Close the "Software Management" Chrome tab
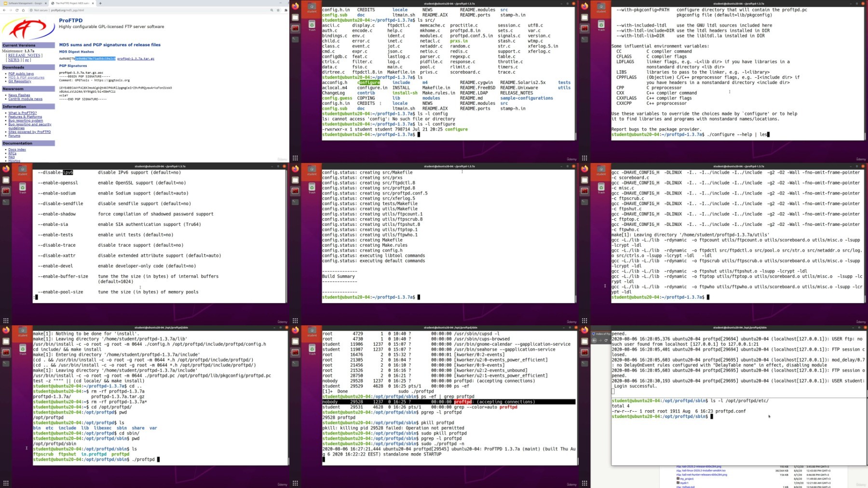The image size is (868, 488). (x=46, y=3)
